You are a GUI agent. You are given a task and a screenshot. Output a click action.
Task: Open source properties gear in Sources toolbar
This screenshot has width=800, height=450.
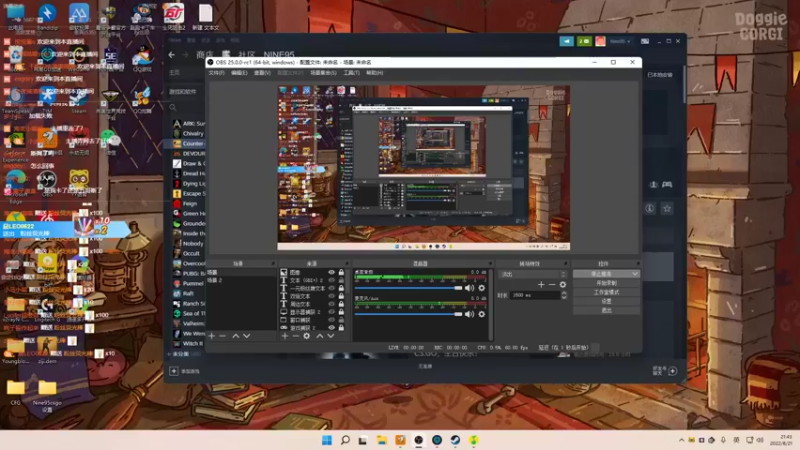coord(307,336)
